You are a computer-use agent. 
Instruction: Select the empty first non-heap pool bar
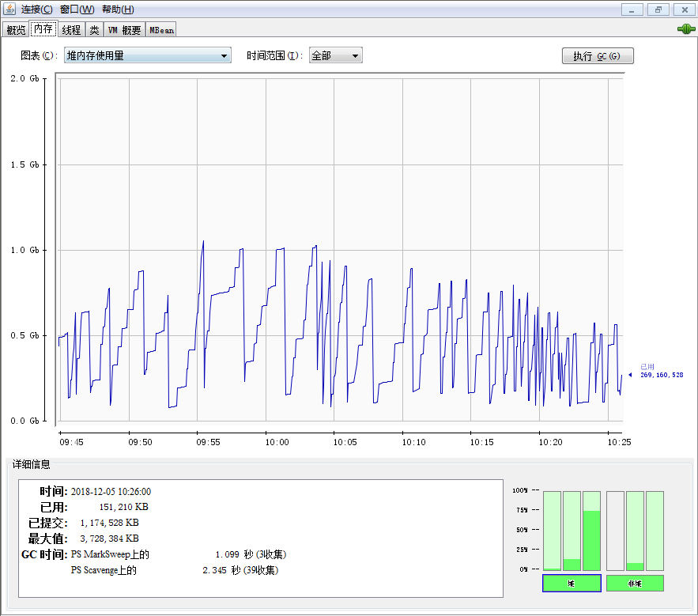(x=615, y=531)
